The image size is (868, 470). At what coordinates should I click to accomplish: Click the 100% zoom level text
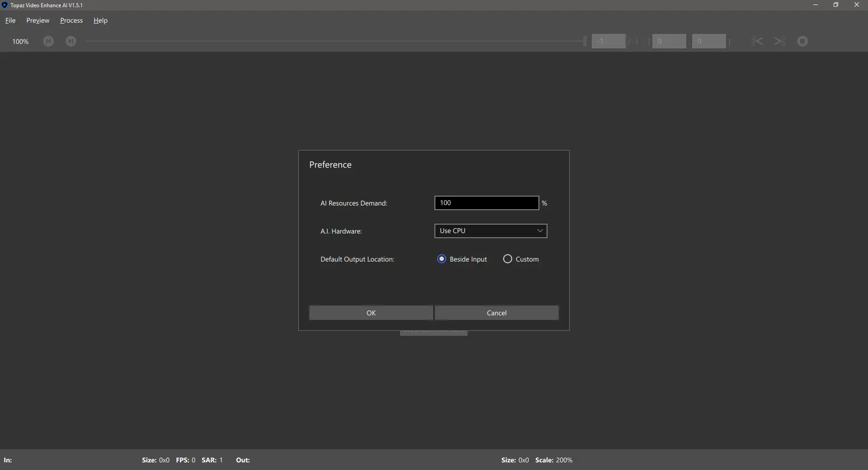(20, 42)
